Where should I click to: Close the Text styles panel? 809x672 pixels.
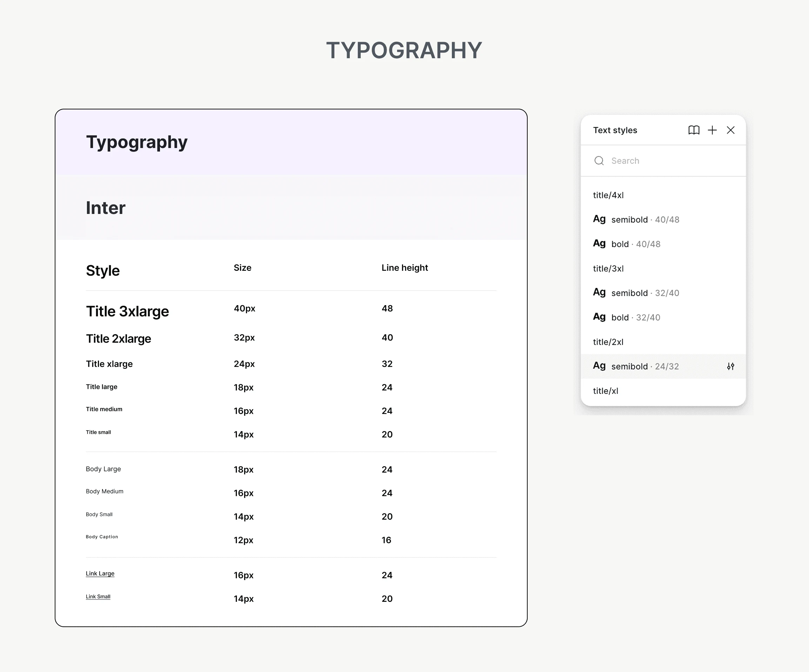[730, 130]
